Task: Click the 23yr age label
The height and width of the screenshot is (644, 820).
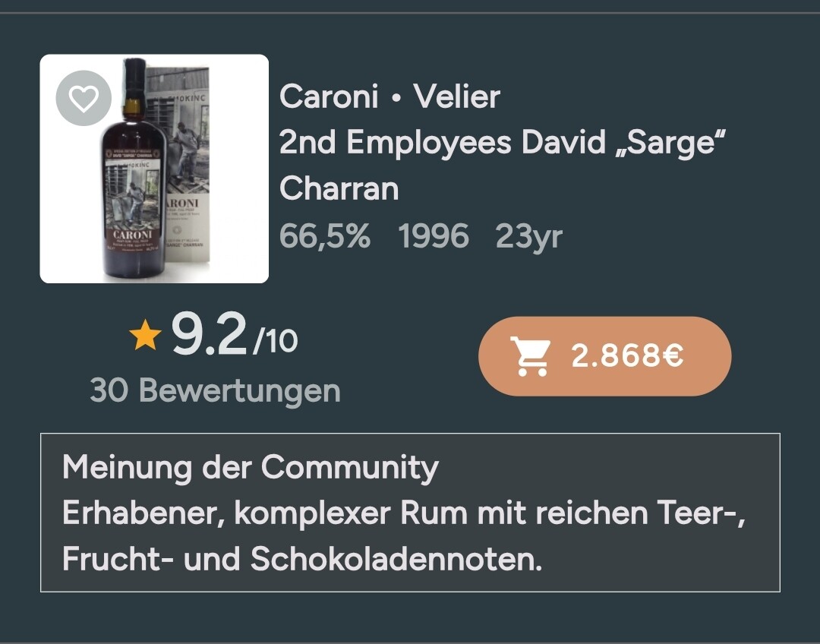Action: pyautogui.click(x=528, y=237)
